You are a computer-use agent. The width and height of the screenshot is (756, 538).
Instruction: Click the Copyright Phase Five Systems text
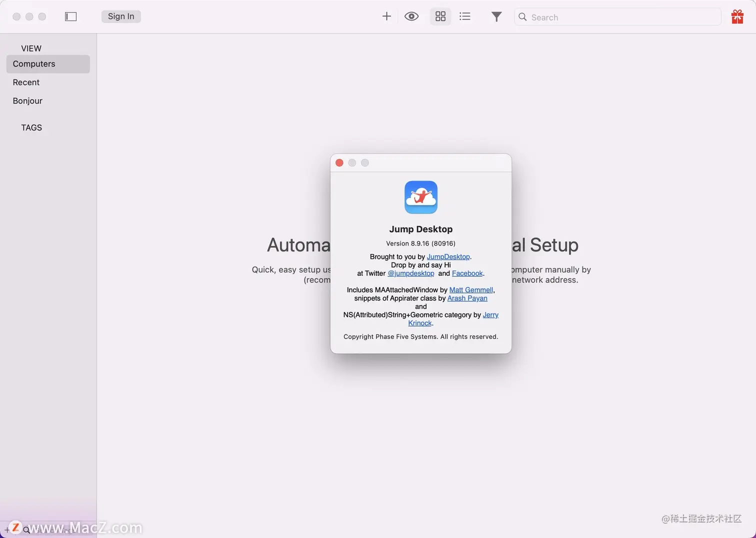[x=421, y=336]
